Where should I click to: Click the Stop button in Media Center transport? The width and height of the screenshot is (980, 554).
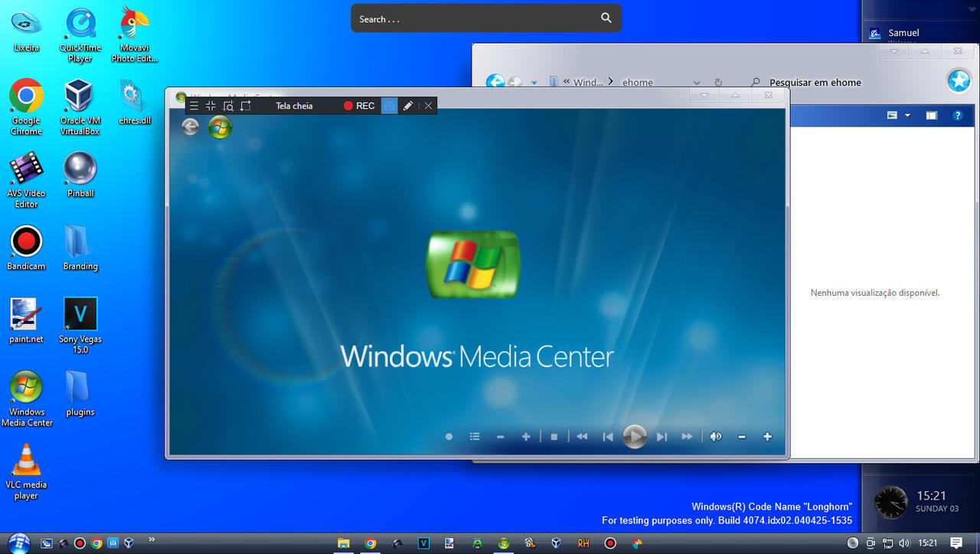point(554,437)
